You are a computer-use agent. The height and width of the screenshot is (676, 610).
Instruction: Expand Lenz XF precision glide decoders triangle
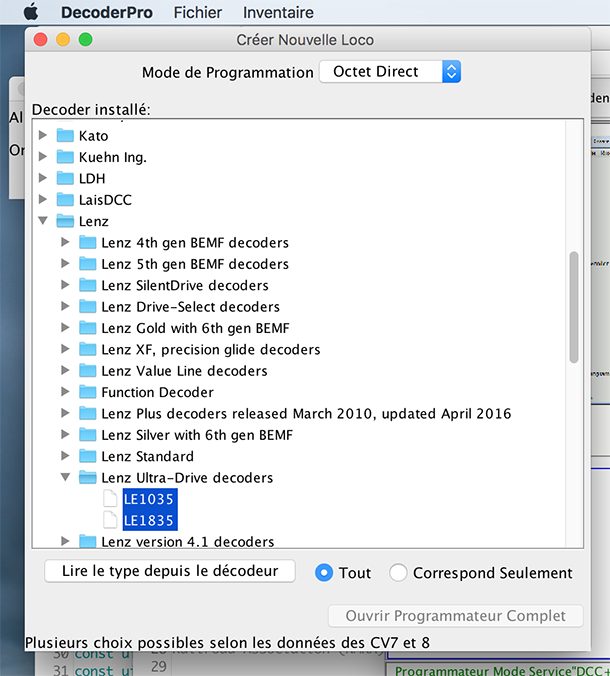(x=65, y=349)
